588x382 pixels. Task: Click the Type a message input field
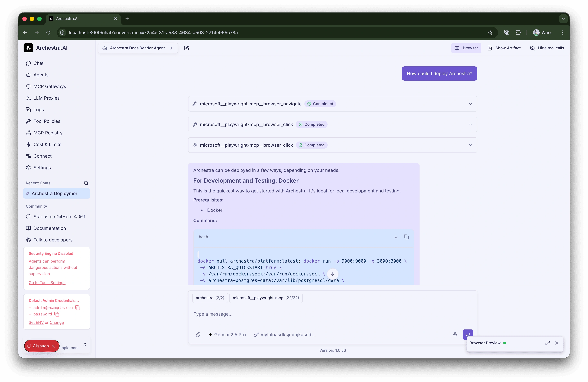coord(272,314)
